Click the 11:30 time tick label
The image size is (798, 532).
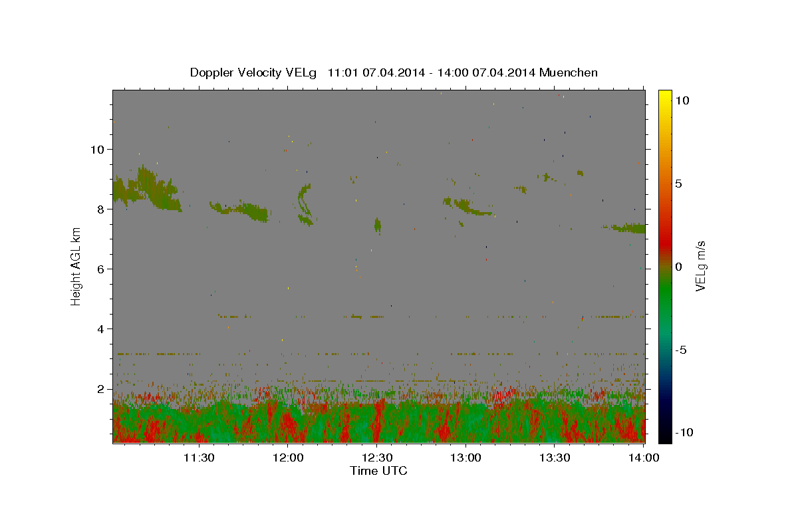(x=199, y=458)
